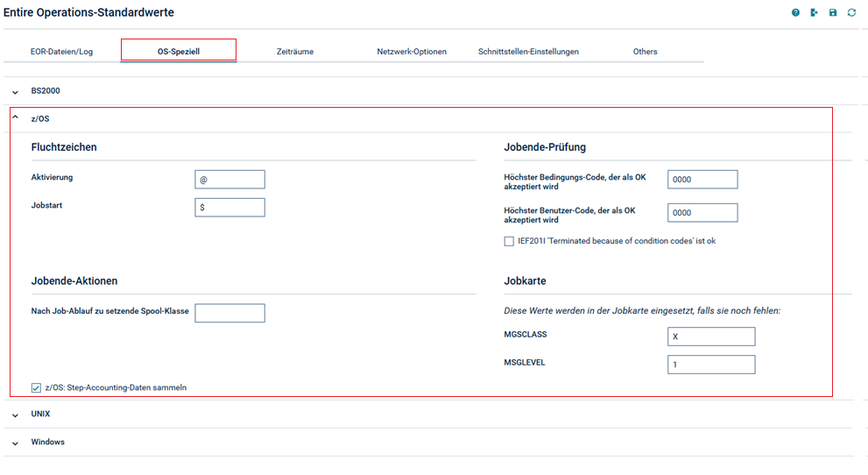The image size is (868, 475).
Task: Click the Aktivierung escape character field
Action: 229,180
